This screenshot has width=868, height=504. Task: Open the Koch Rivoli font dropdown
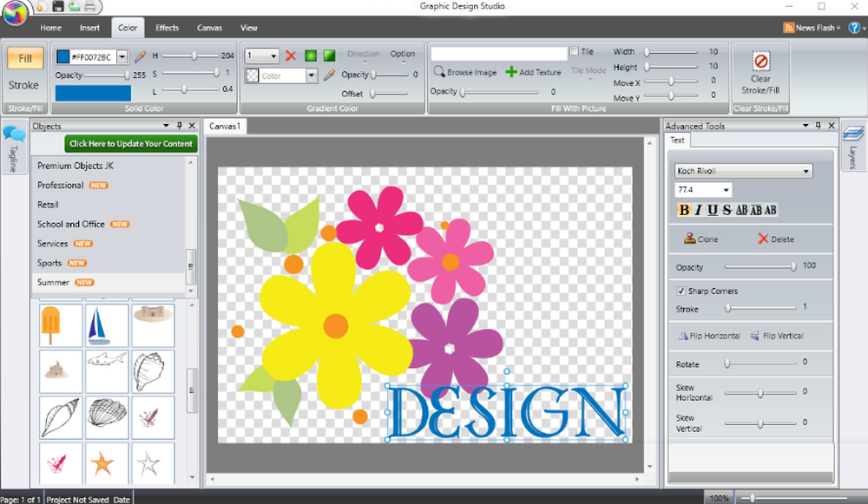pos(806,172)
